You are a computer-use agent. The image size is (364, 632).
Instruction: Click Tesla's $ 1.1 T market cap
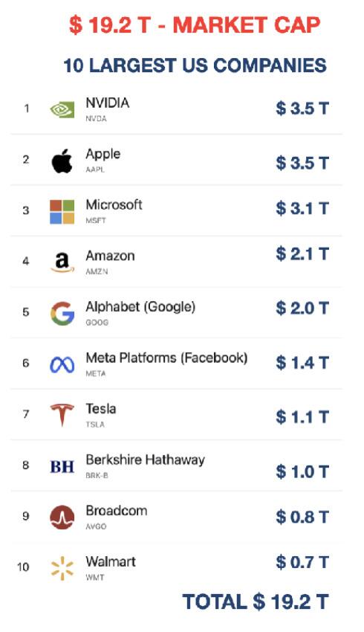coord(302,417)
